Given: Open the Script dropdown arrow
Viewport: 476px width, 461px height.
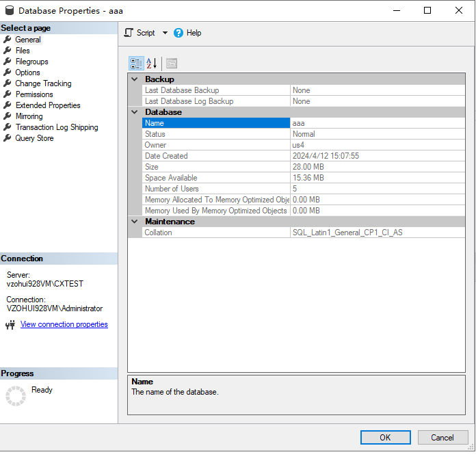Looking at the screenshot, I should tap(165, 33).
